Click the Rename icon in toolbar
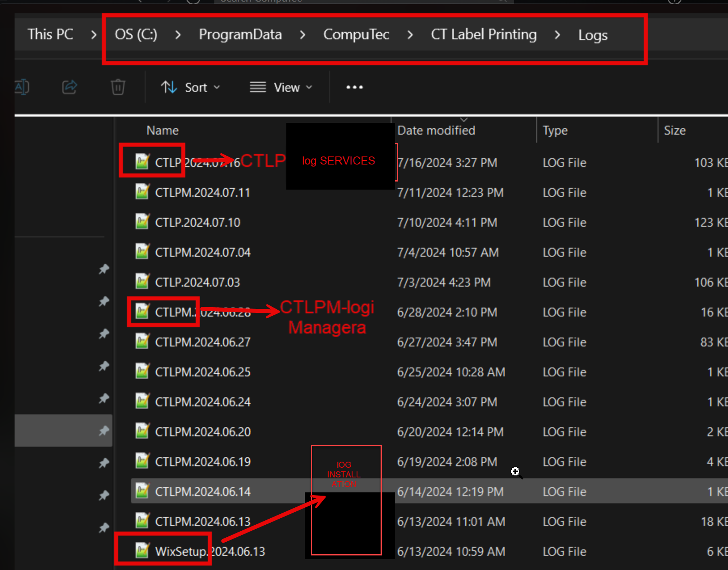This screenshot has height=570, width=728. click(22, 87)
